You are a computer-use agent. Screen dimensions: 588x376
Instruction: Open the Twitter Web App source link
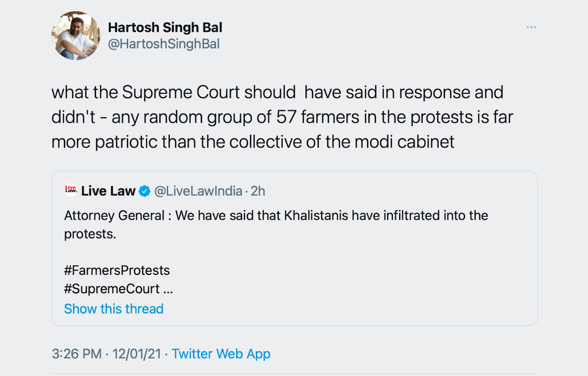pos(221,353)
